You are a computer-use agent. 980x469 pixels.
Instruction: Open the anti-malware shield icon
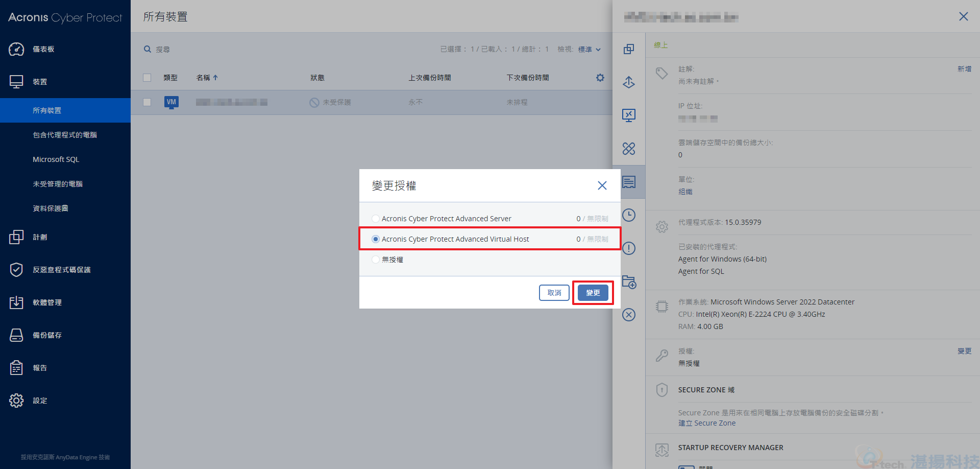(16, 270)
